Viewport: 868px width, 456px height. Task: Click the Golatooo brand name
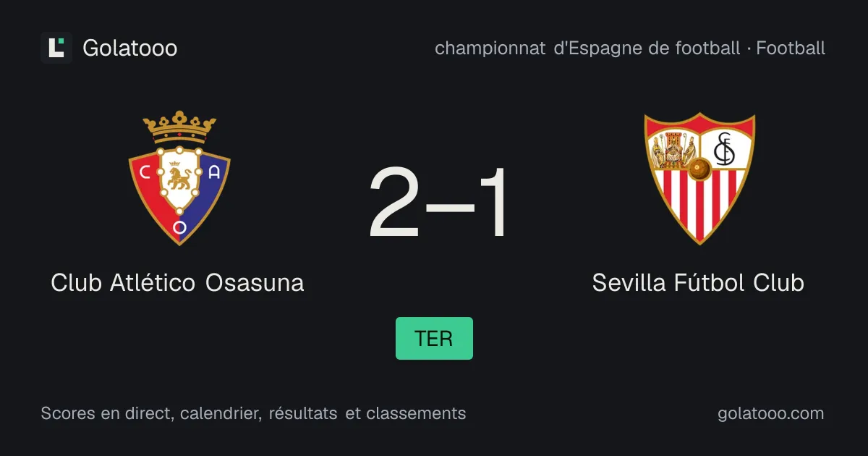tap(130, 48)
